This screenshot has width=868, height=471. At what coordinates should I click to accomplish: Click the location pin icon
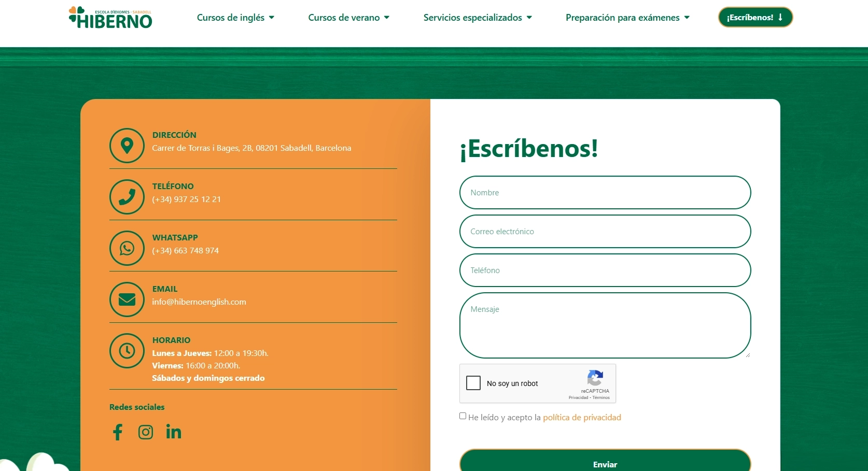click(127, 146)
